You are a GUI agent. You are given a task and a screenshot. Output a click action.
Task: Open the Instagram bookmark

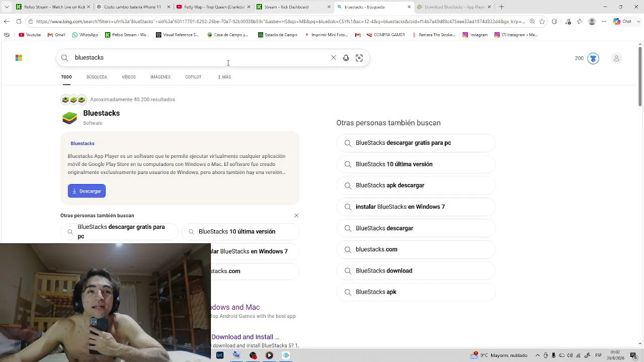tap(475, 35)
